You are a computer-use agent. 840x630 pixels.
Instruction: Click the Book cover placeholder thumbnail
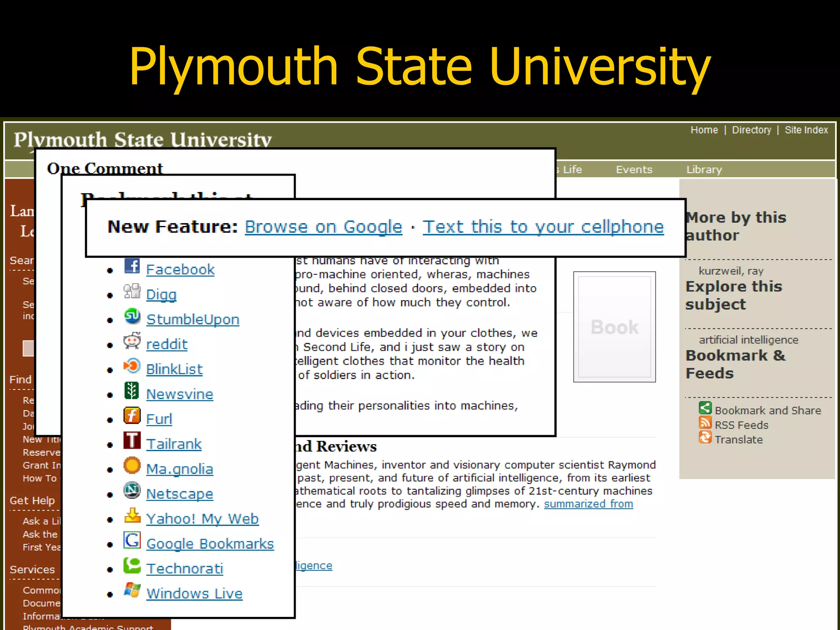pyautogui.click(x=614, y=327)
